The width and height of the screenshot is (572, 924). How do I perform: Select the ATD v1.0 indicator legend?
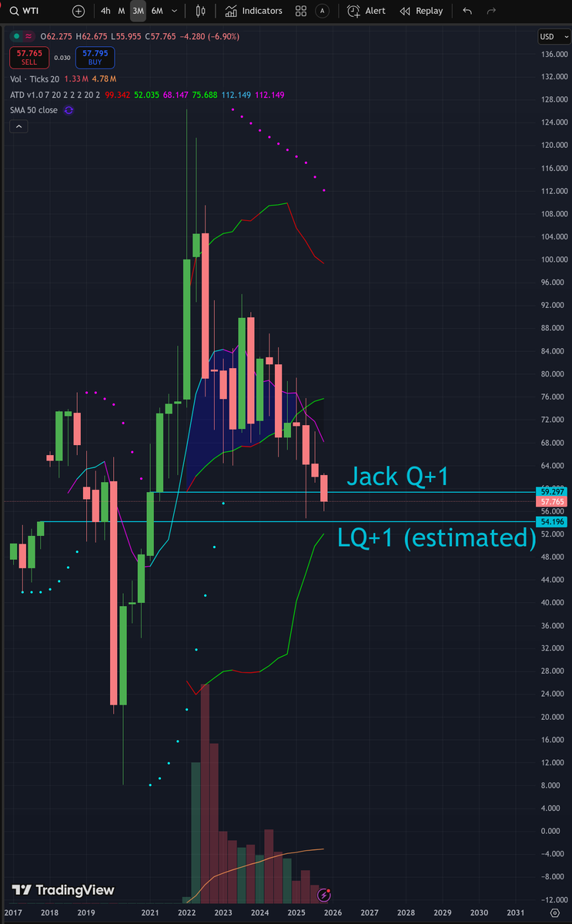(x=55, y=95)
